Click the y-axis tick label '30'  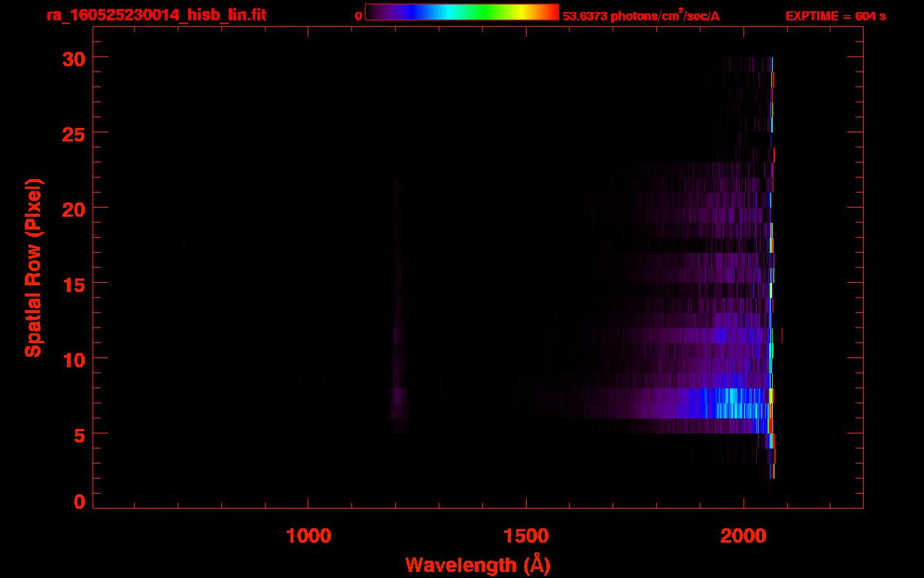pos(75,58)
